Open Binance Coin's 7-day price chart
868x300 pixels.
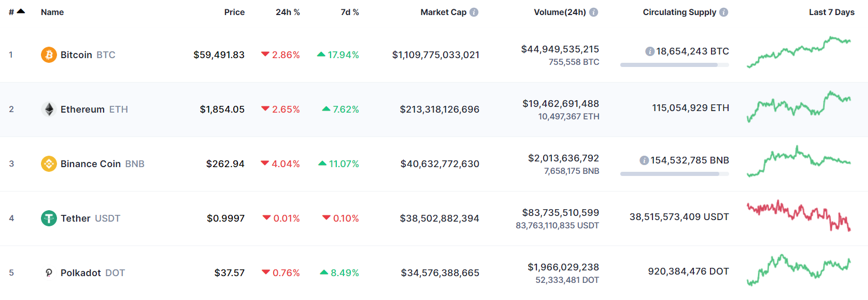tap(799, 161)
